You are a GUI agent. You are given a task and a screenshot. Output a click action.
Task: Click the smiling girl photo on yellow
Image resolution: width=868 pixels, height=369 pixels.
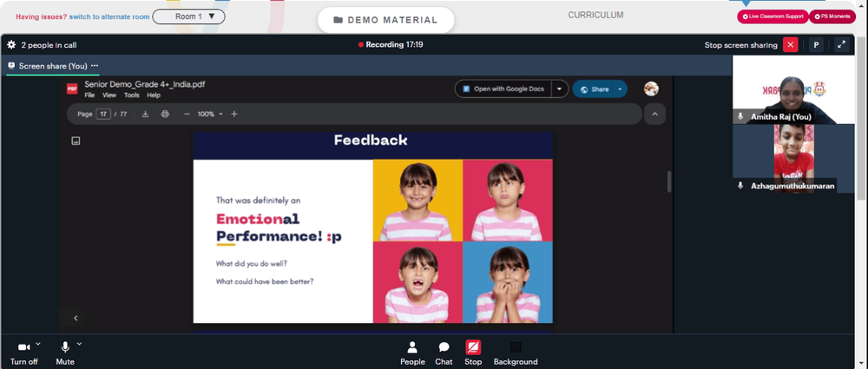coord(418,201)
